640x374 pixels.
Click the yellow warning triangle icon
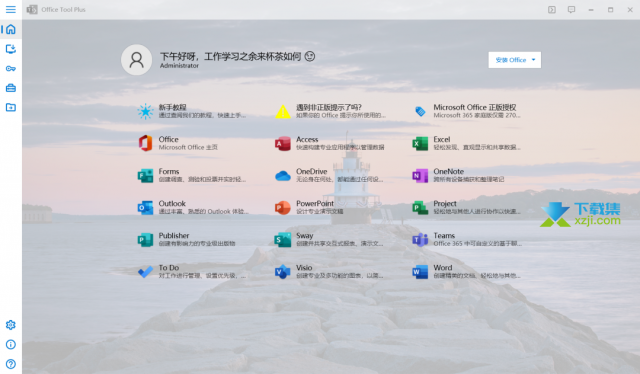(x=282, y=111)
